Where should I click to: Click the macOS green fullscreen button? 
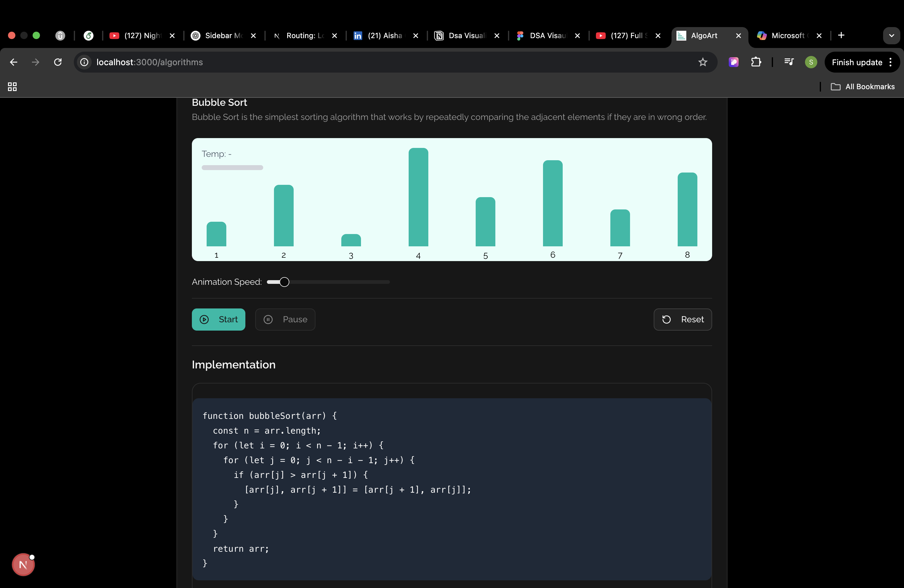coord(37,35)
